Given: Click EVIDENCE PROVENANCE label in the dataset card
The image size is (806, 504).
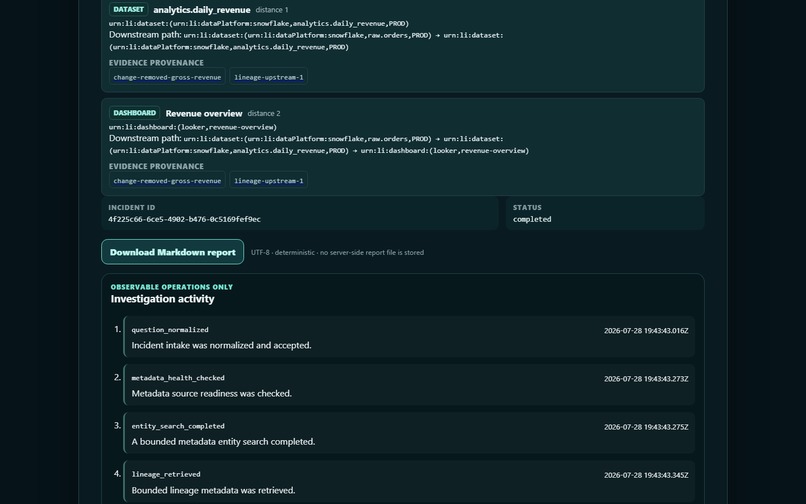Looking at the screenshot, I should coord(156,63).
